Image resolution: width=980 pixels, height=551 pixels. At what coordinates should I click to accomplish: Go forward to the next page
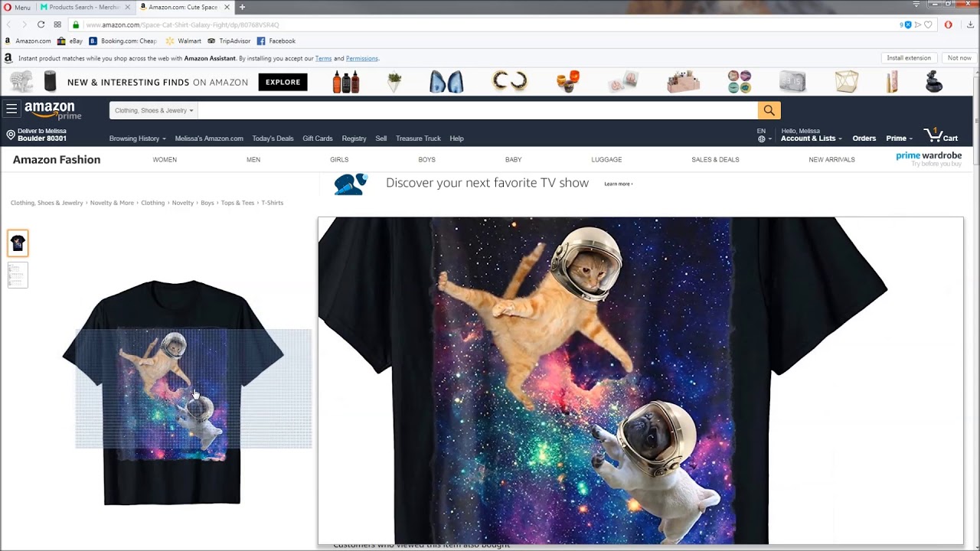(x=24, y=24)
